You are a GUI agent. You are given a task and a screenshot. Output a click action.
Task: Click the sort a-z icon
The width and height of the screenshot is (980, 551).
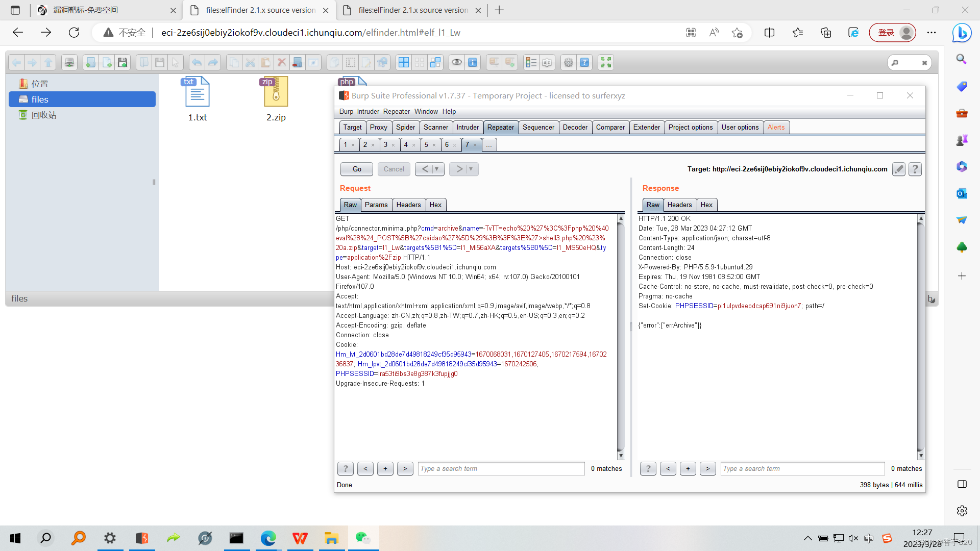547,62
